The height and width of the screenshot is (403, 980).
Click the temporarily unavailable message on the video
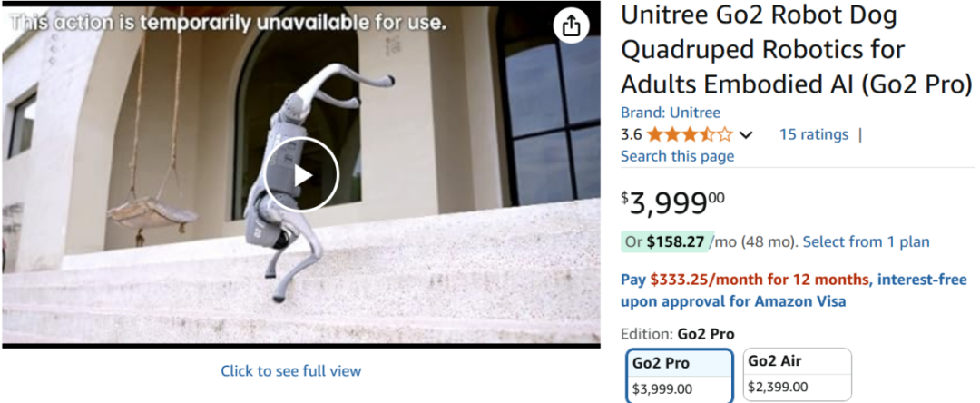[x=228, y=23]
